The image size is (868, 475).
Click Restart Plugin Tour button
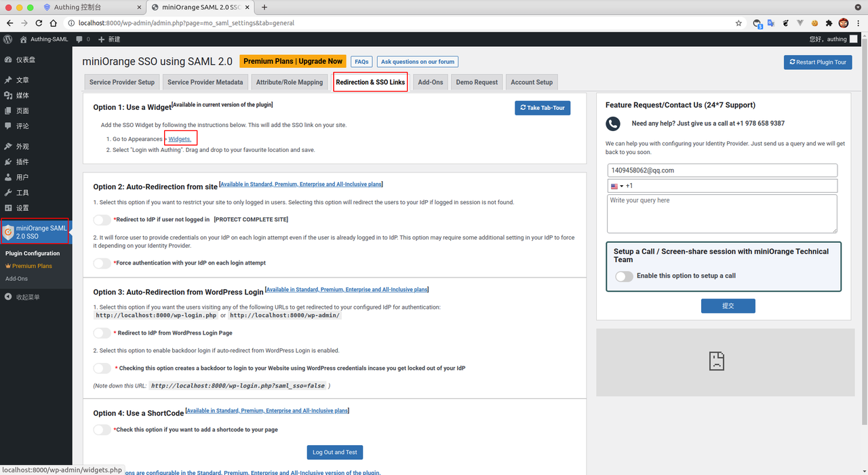tap(818, 62)
